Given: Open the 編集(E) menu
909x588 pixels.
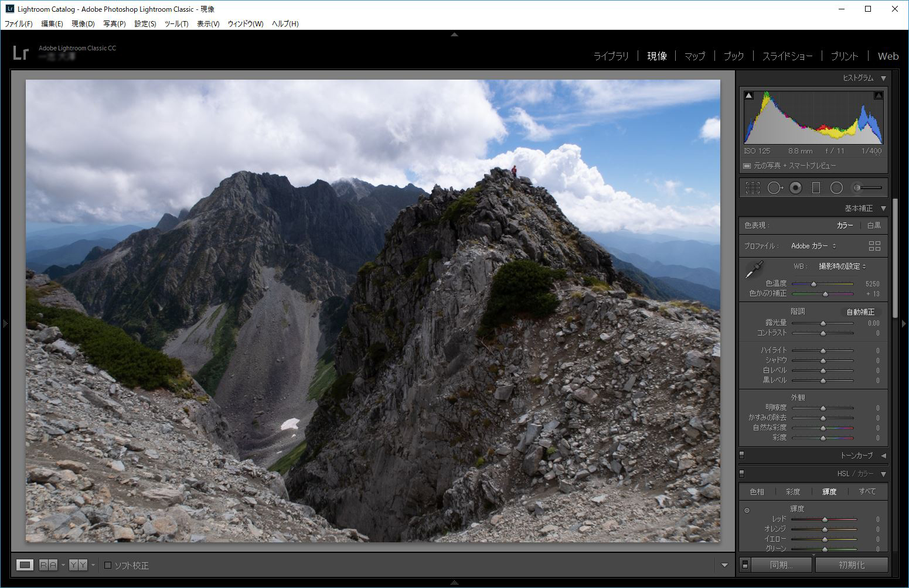Looking at the screenshot, I should 52,24.
